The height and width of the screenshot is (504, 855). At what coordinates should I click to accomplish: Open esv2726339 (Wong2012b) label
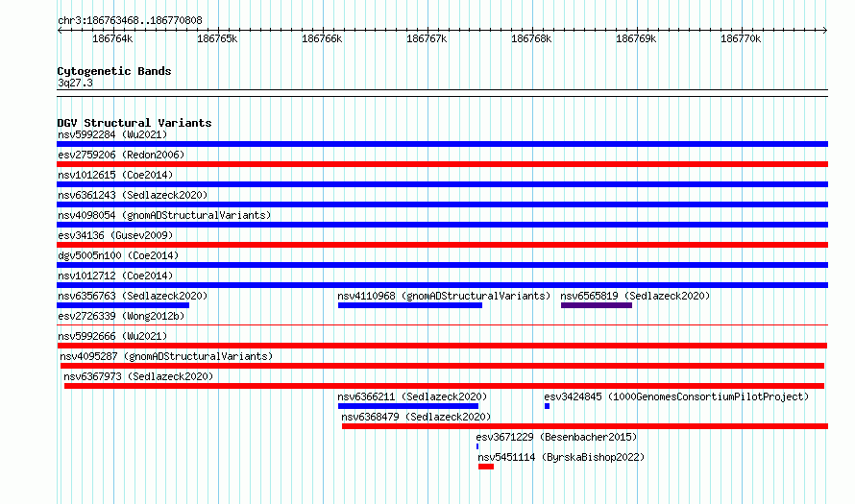(x=121, y=316)
